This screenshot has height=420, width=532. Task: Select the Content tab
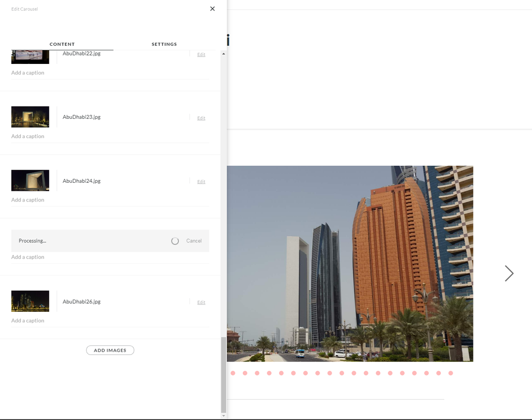(x=62, y=44)
